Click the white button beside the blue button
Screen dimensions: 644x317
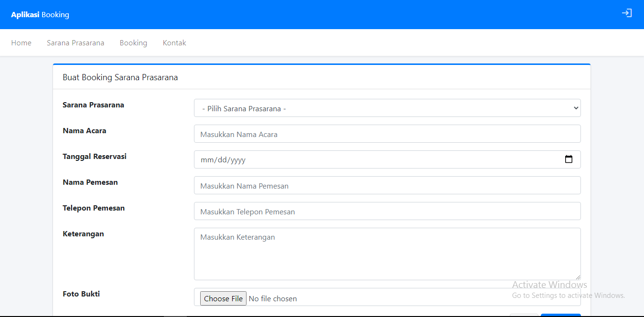point(524,315)
